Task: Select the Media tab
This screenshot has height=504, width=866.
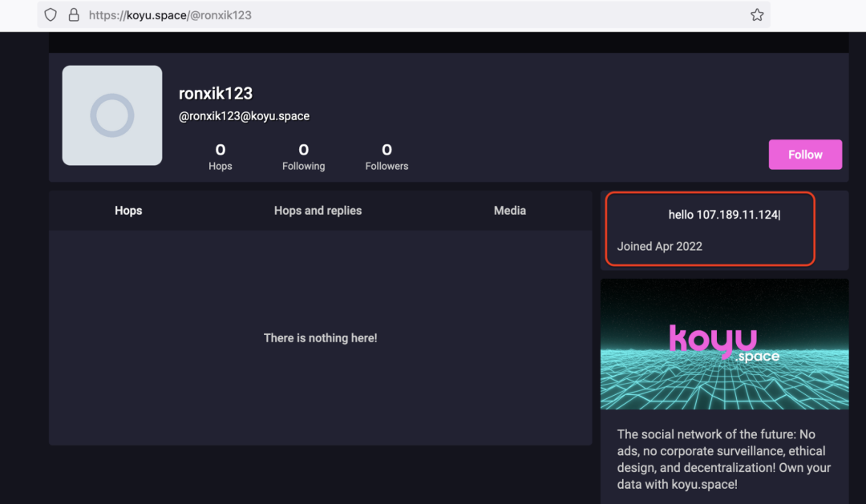Action: tap(510, 211)
